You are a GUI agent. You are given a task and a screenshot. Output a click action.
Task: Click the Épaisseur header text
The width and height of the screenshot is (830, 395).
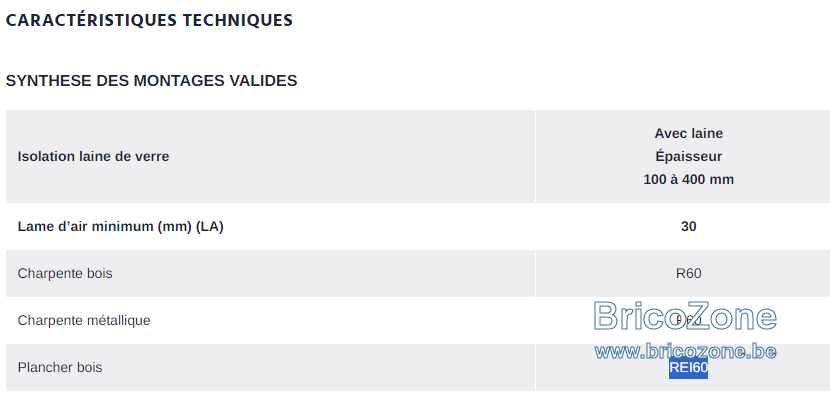point(688,157)
